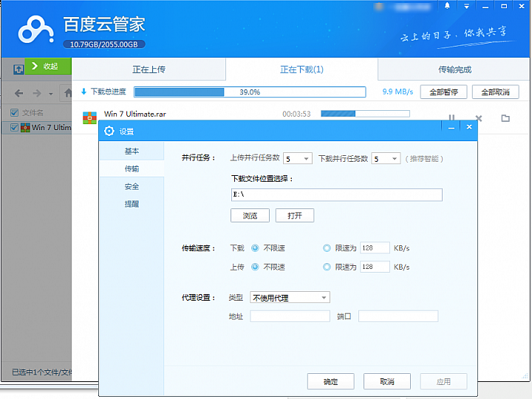This screenshot has width=532, height=399.
Task: Pause the Win 7 Ultimate.rar download
Action: click(451, 117)
